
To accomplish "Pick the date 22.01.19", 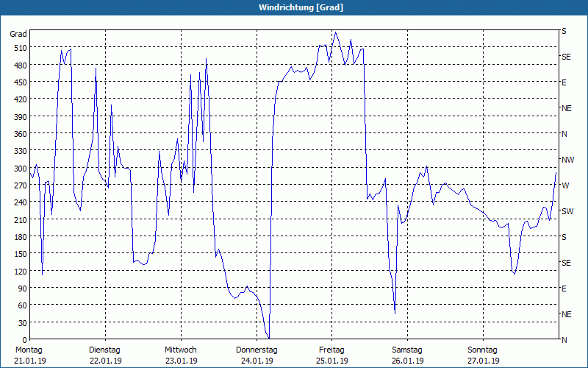I will (106, 361).
